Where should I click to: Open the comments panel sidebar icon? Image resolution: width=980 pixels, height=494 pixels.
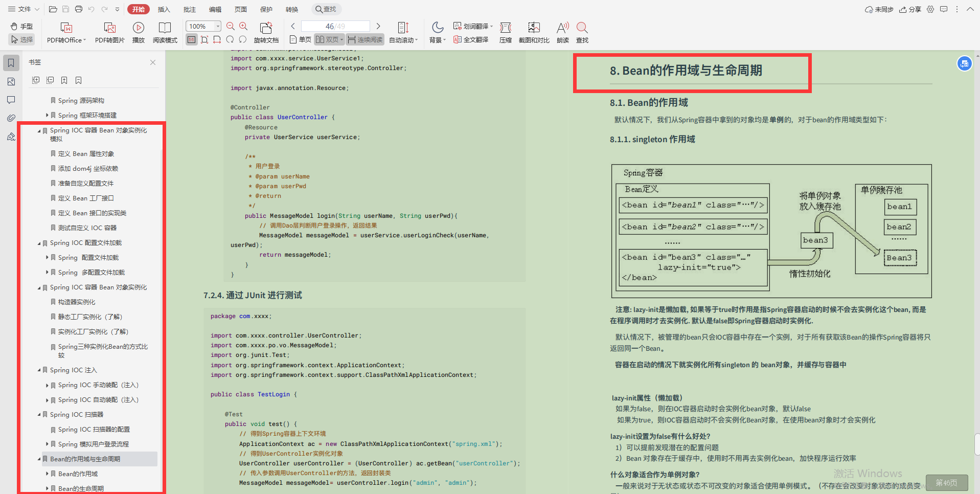[11, 100]
